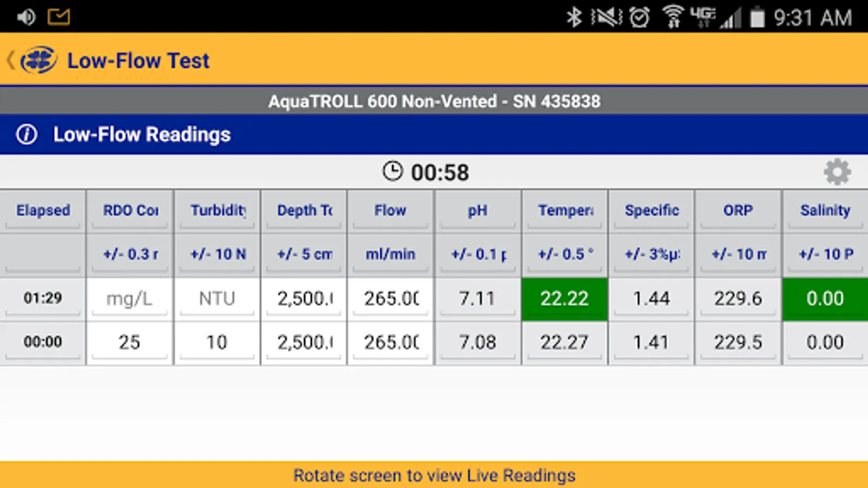Edit the RDO value 25
Image resolution: width=868 pixels, height=488 pixels.
(x=130, y=343)
